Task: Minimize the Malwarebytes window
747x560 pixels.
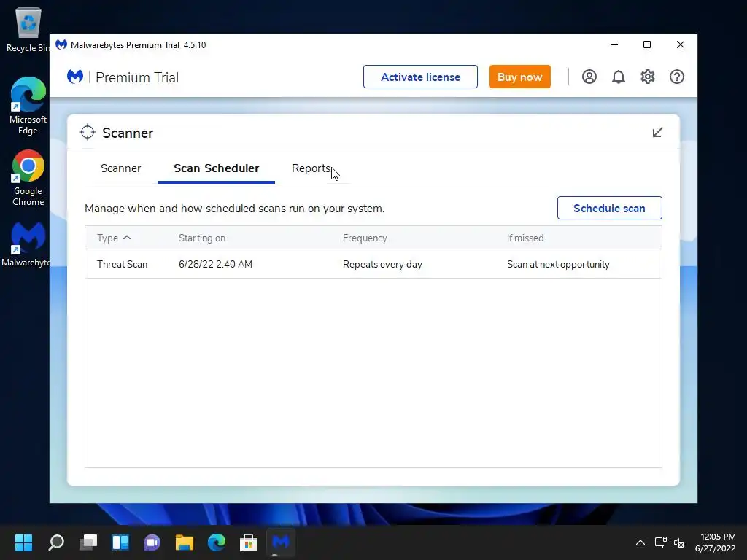Action: click(x=614, y=44)
